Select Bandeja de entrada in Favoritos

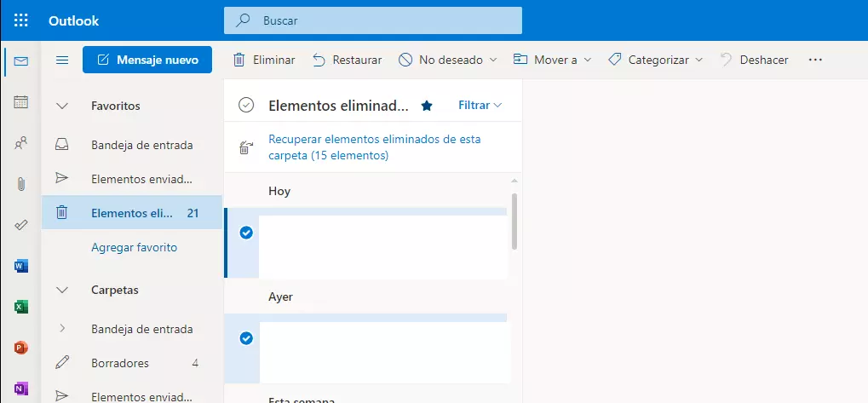point(132,145)
